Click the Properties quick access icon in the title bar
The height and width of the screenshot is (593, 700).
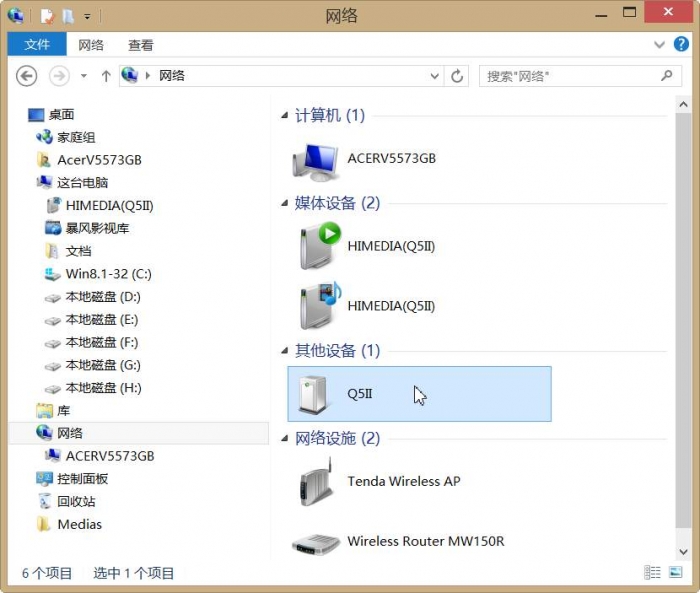pos(47,16)
